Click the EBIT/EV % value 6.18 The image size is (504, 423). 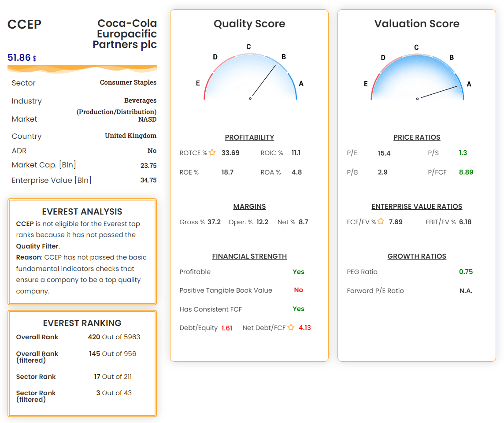pos(465,222)
